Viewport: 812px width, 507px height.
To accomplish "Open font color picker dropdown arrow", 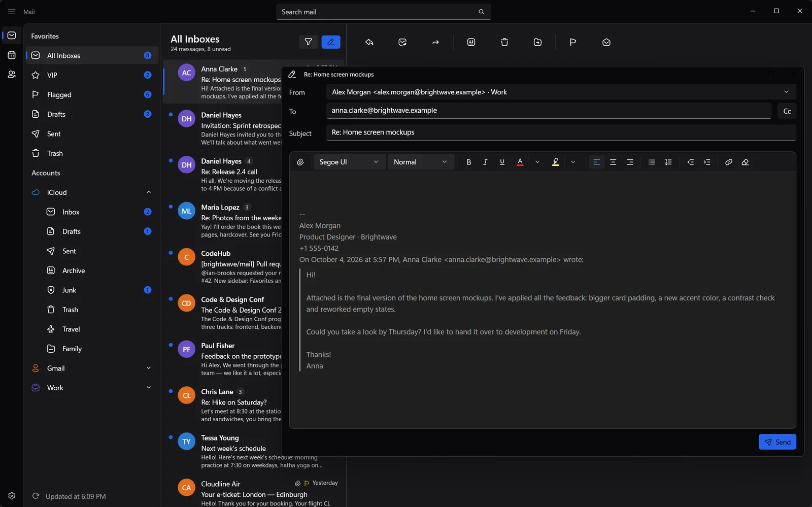I will pos(537,162).
